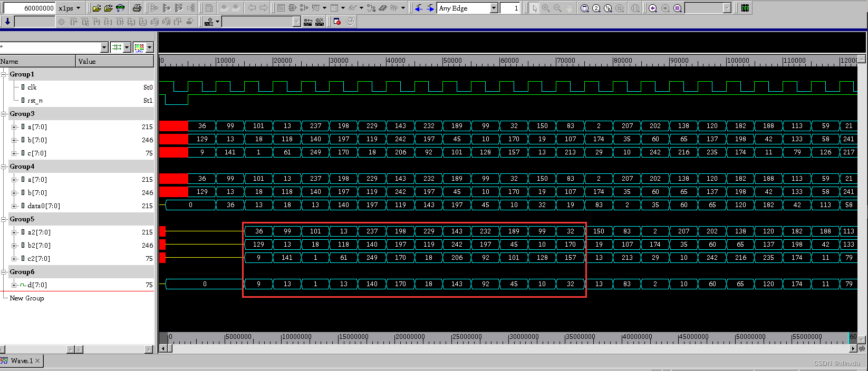Click the circular refresh icon in second toolbar
Screen dimensions: 868x371
coord(350,22)
